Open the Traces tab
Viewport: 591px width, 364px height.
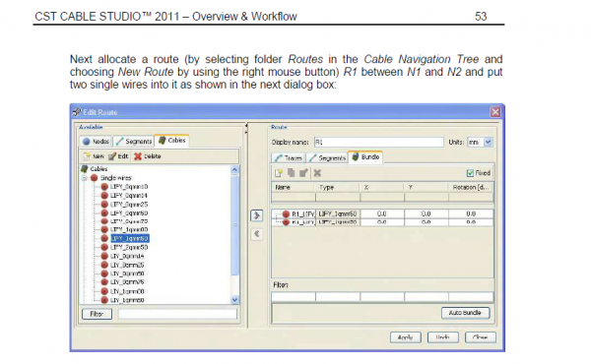point(289,157)
